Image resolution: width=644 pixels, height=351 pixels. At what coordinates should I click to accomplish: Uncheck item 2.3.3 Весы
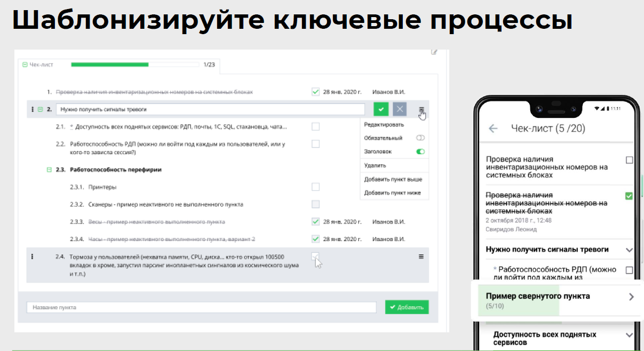pyautogui.click(x=315, y=221)
